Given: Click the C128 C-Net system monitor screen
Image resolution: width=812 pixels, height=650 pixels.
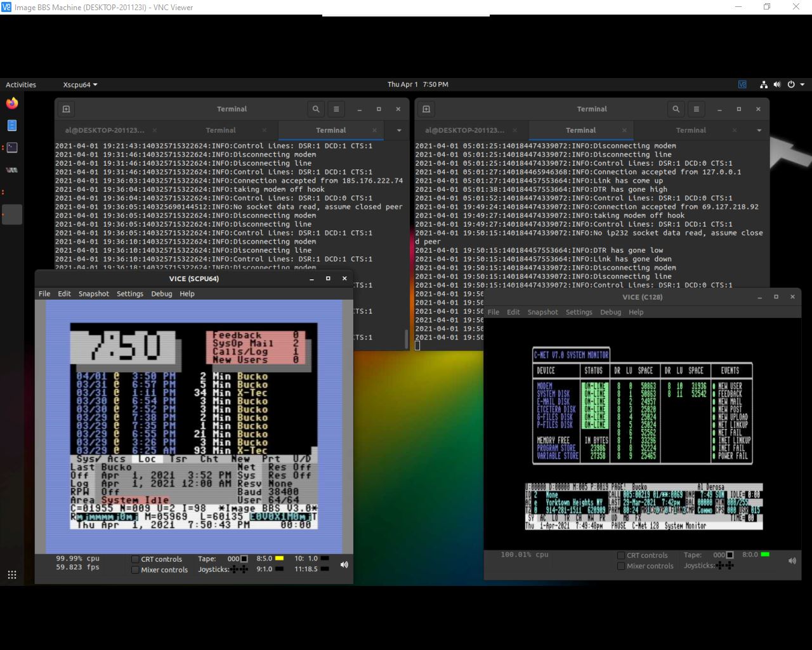Looking at the screenshot, I should [642, 434].
